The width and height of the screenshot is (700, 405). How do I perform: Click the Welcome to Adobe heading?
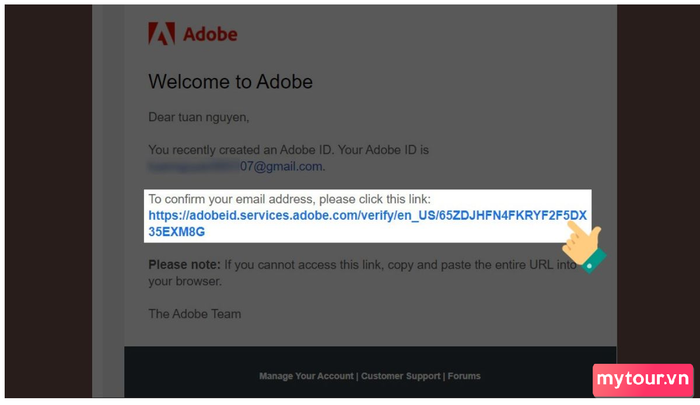[230, 82]
